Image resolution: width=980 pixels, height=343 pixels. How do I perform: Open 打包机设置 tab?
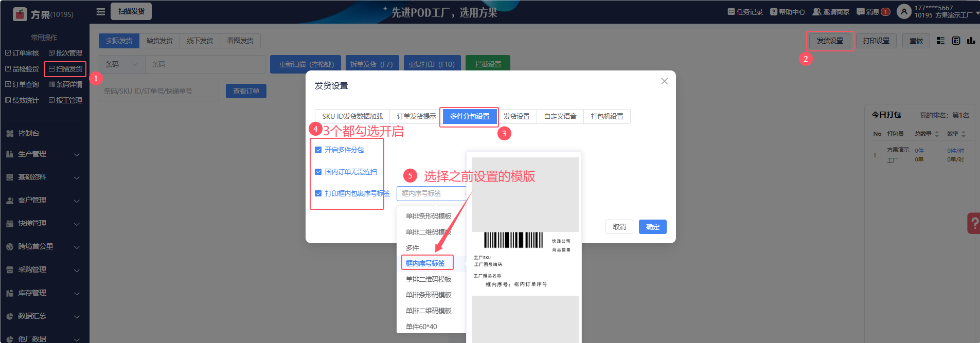[x=607, y=116]
